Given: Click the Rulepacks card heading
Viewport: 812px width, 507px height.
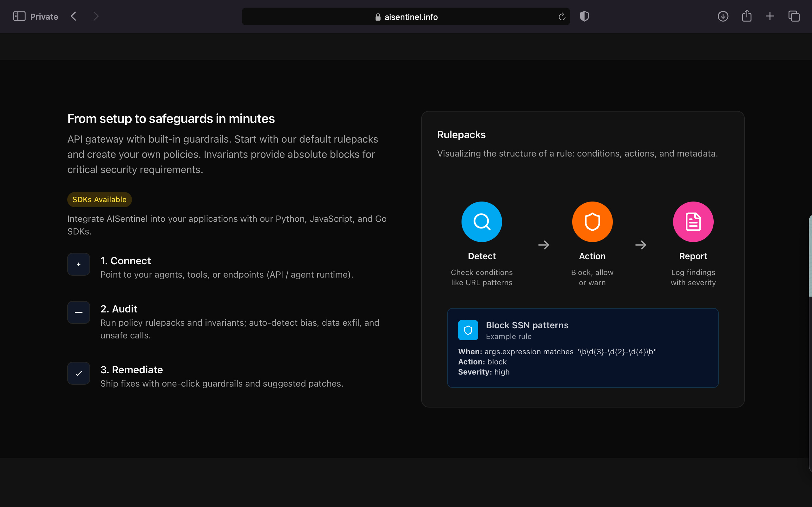Looking at the screenshot, I should point(461,135).
